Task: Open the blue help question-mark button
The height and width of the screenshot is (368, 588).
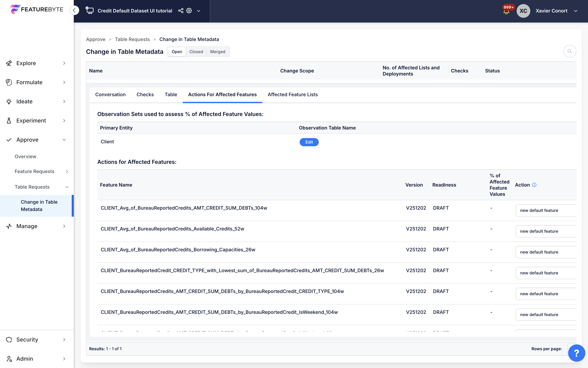Action: (x=576, y=353)
